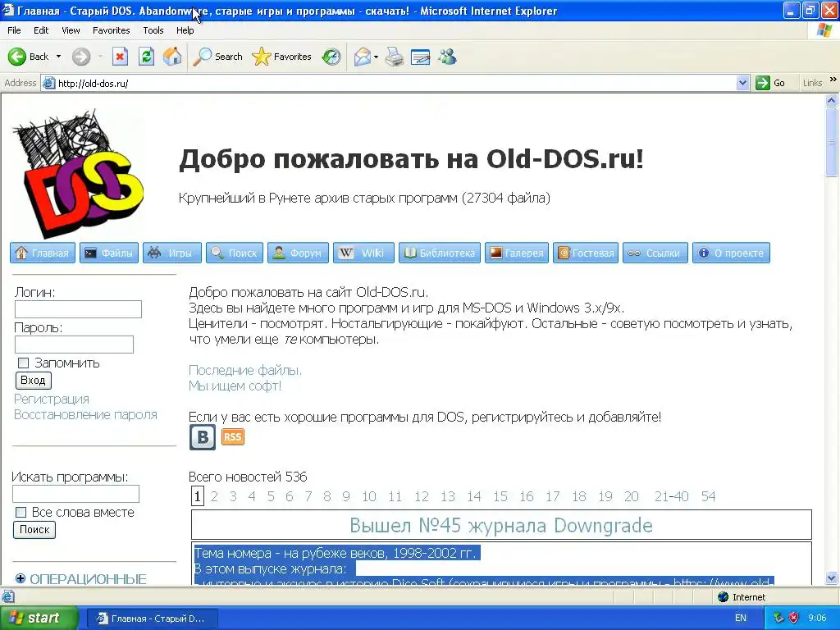Open the VK social icon
This screenshot has width=840, height=630.
(203, 437)
